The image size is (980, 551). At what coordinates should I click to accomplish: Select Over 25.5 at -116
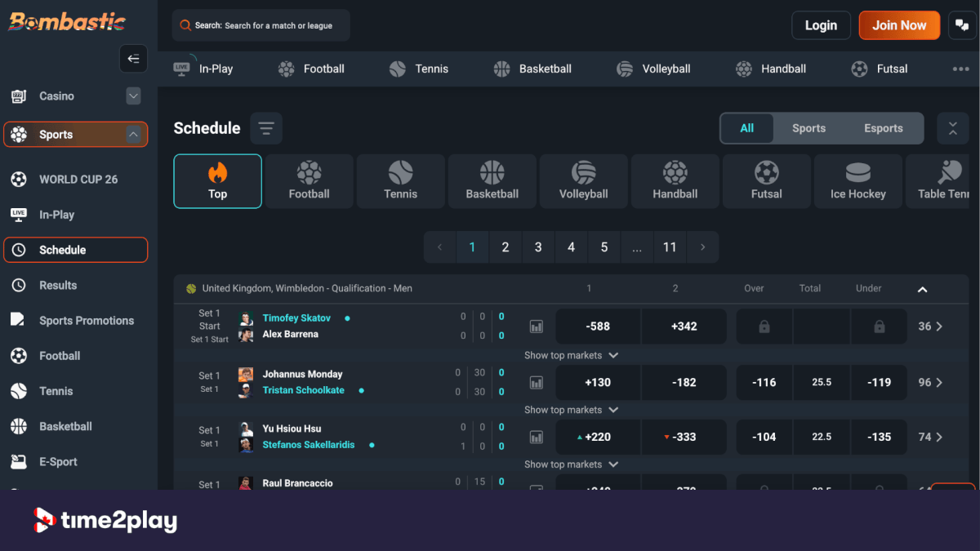[764, 382]
